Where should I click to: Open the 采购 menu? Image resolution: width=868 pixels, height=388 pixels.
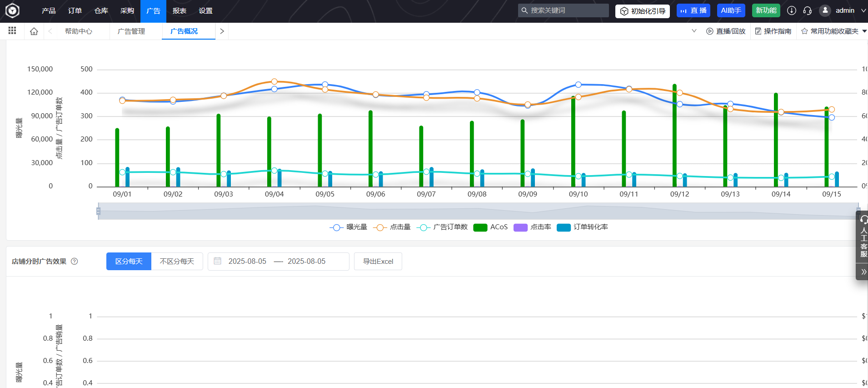pyautogui.click(x=127, y=11)
